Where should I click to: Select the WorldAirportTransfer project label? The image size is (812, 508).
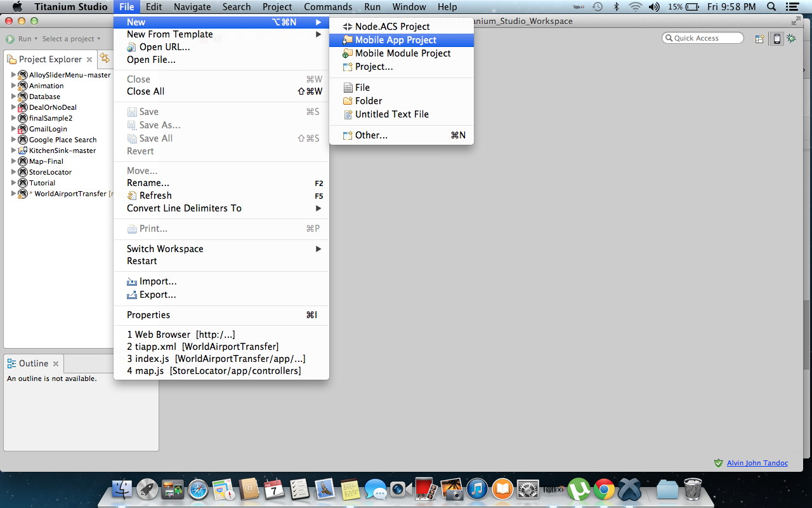pos(70,194)
